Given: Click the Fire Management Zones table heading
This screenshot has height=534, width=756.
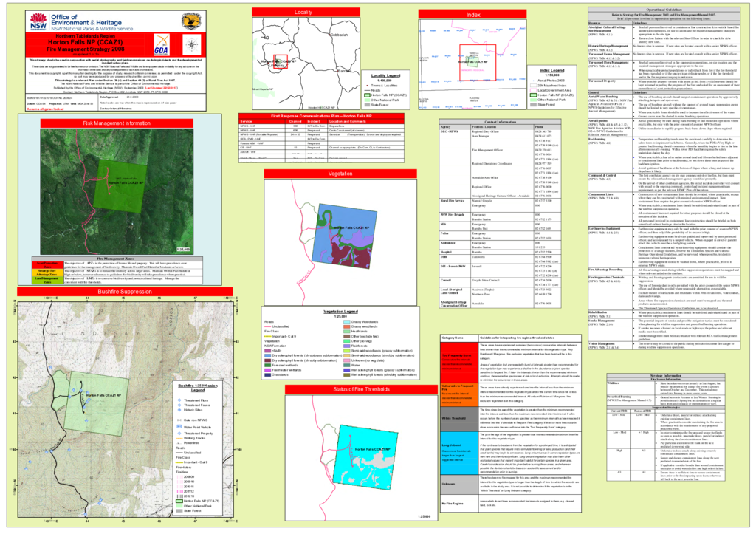Looking at the screenshot, I should click(116, 259).
